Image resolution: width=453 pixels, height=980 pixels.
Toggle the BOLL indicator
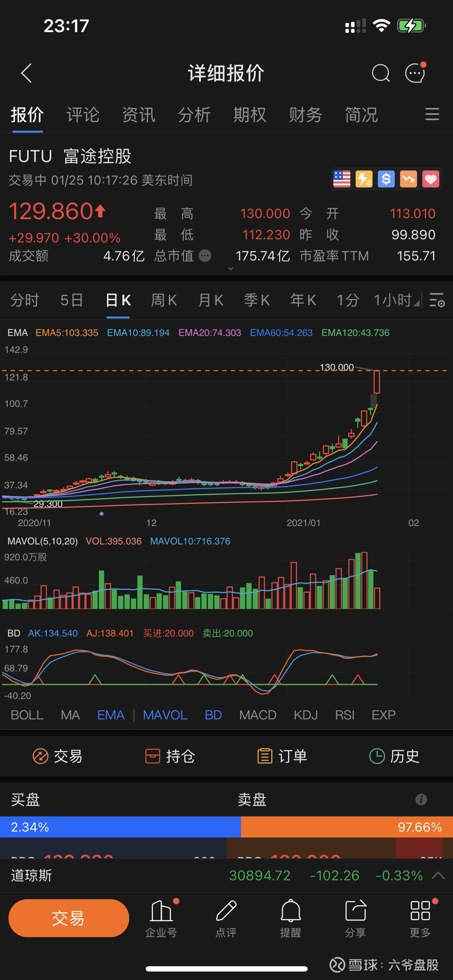(27, 715)
